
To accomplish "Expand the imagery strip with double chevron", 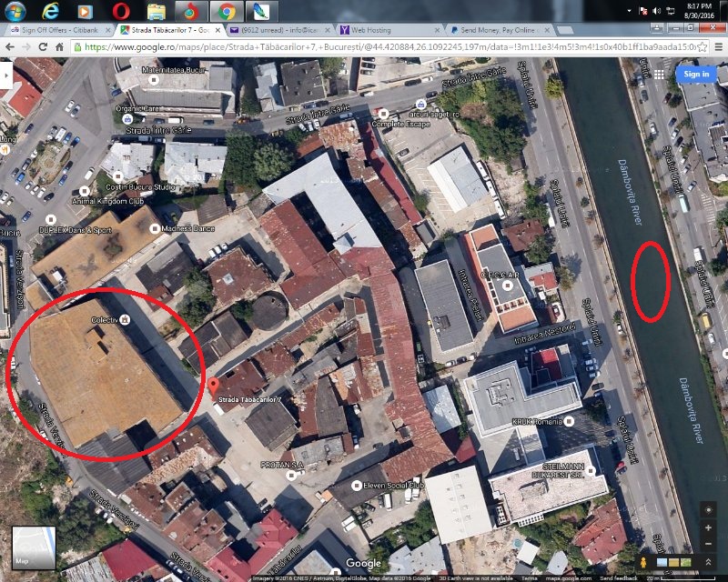I will coord(708,564).
